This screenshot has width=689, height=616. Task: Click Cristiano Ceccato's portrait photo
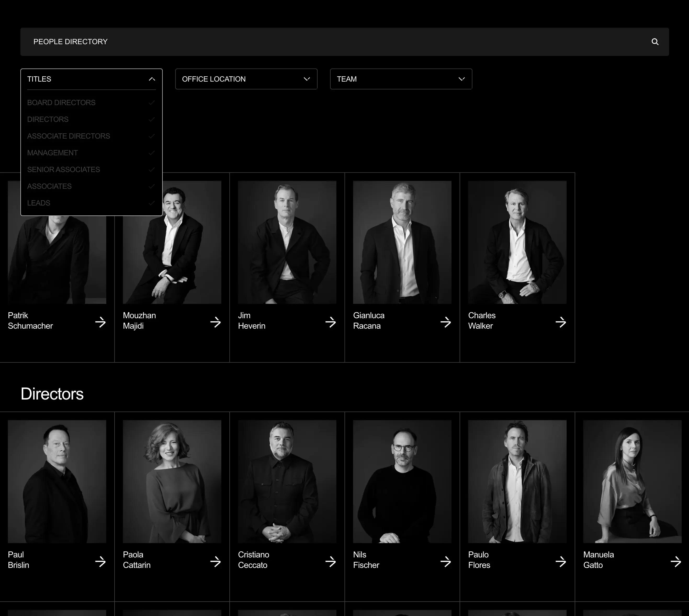pos(287,482)
